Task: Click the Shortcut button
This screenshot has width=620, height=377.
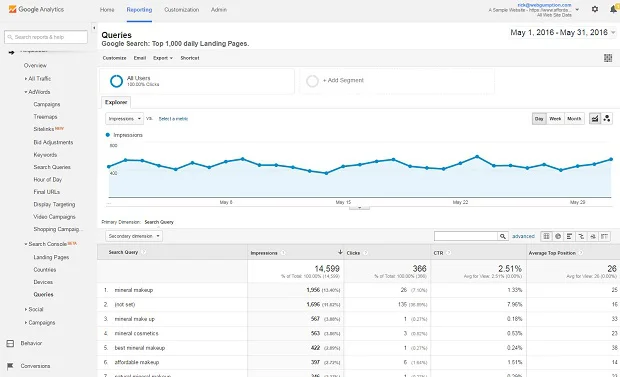Action: coord(190,58)
